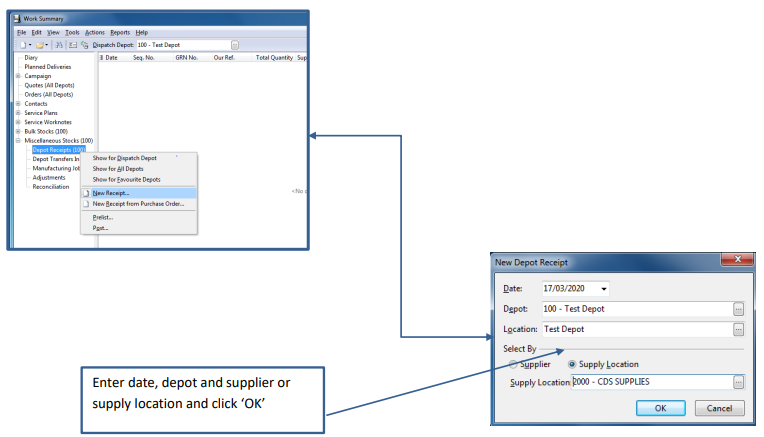Click the Dispatch Depot browse button
This screenshot has height=437, width=764.
click(235, 45)
